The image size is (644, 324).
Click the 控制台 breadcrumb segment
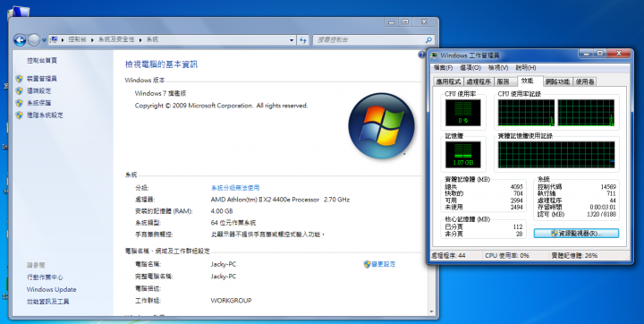point(78,39)
